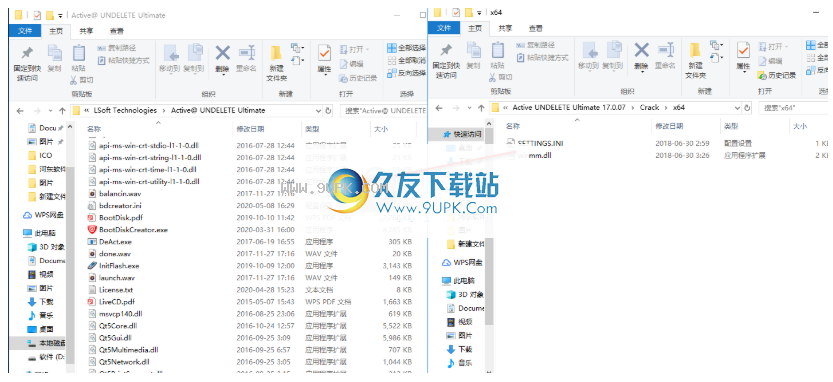
Task: Click the New Folder (新建文件夹) icon in left window
Action: click(x=276, y=54)
